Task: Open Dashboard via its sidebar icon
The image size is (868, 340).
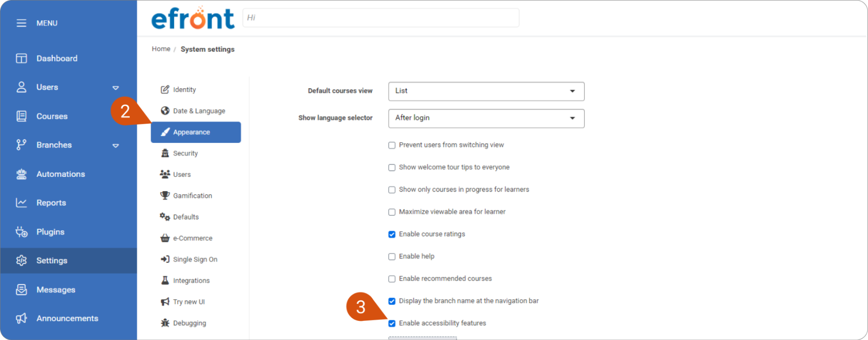Action: point(21,58)
